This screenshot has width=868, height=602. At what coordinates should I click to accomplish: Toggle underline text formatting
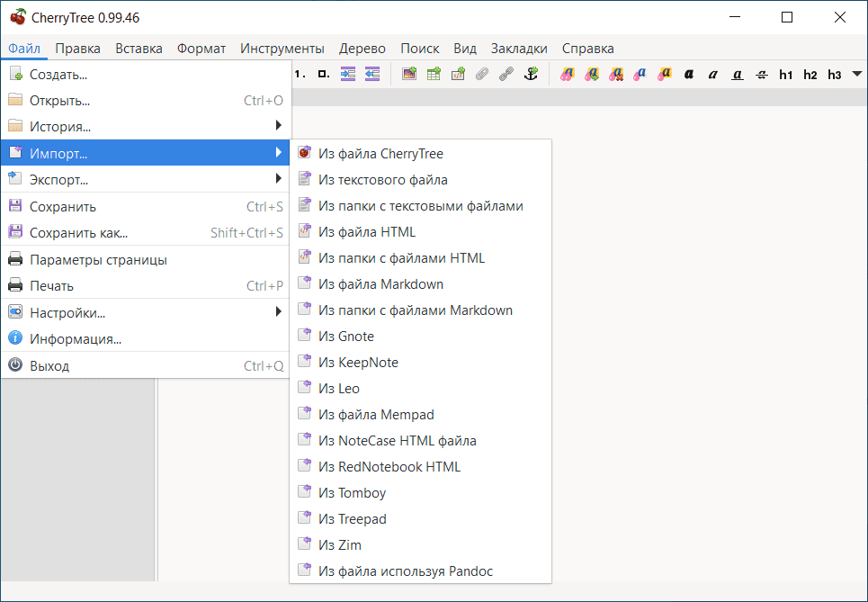[x=738, y=74]
